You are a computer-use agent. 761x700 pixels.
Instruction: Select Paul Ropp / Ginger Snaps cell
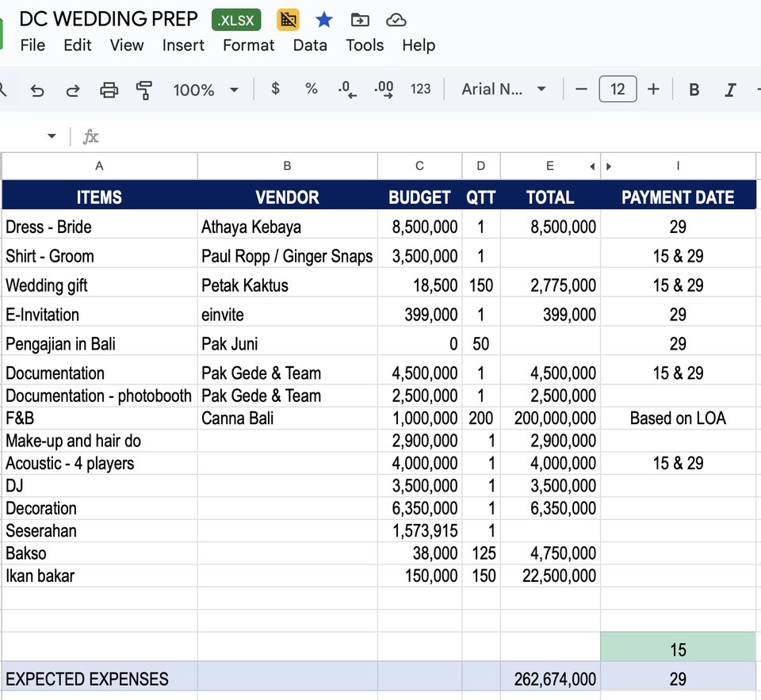tap(287, 254)
